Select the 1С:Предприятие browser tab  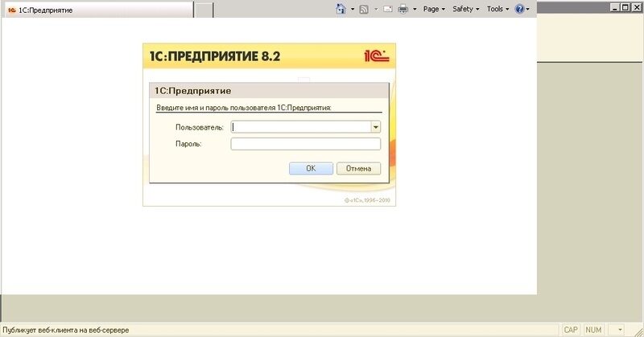(x=99, y=10)
